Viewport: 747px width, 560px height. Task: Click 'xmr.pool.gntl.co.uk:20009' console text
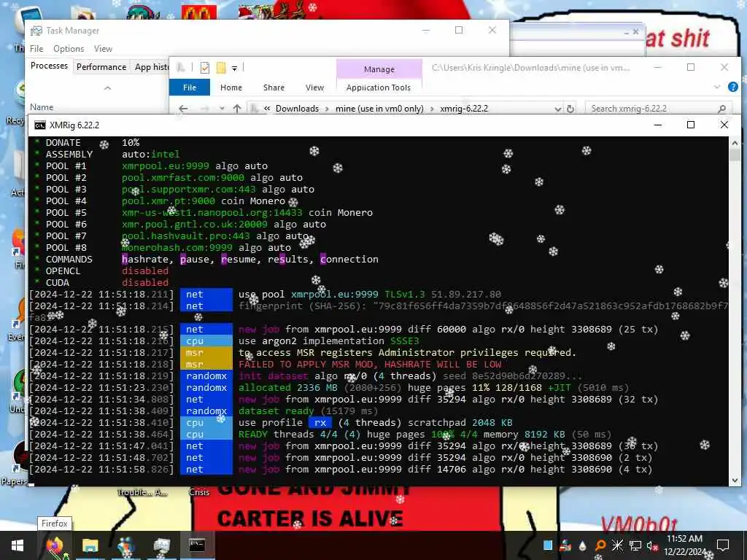coord(195,225)
